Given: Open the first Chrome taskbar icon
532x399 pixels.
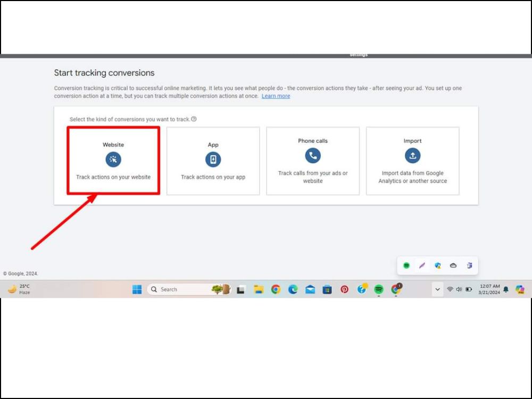Looking at the screenshot, I should point(276,289).
